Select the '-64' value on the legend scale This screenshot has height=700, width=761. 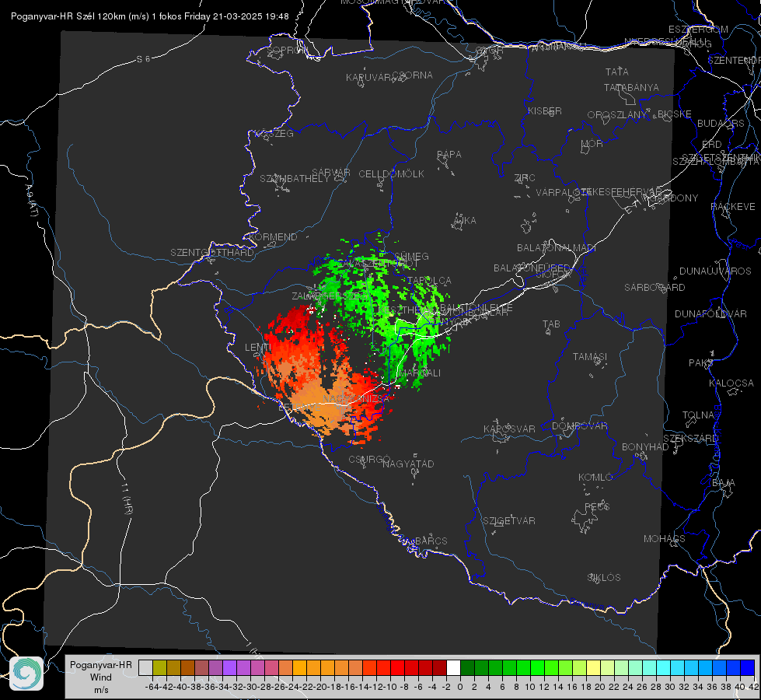(x=152, y=687)
